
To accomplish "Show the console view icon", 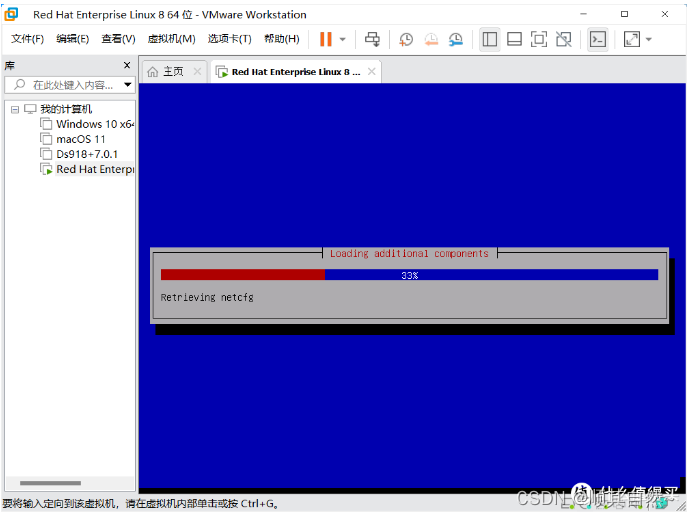I will [598, 39].
